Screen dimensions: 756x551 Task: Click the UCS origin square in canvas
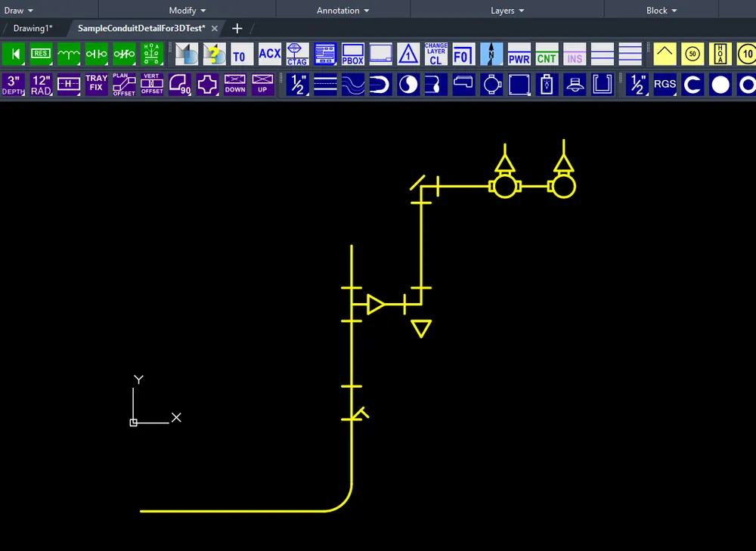(134, 423)
